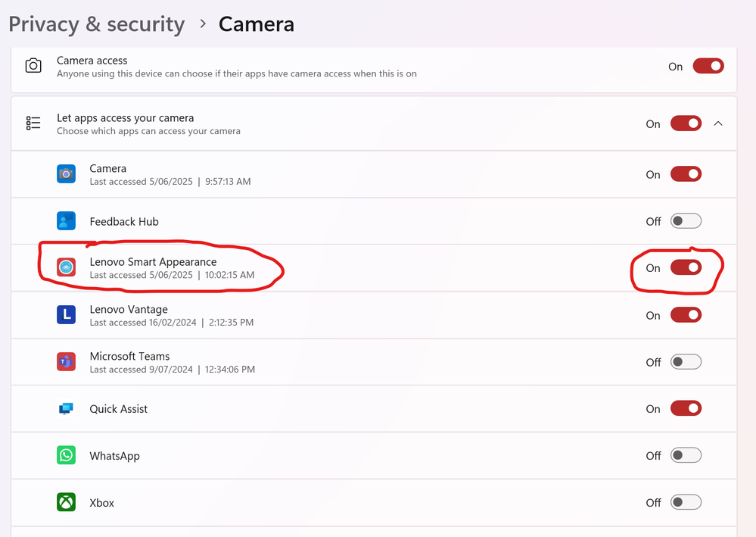756x537 pixels.
Task: Click the Quick Assist icon
Action: [x=66, y=409]
